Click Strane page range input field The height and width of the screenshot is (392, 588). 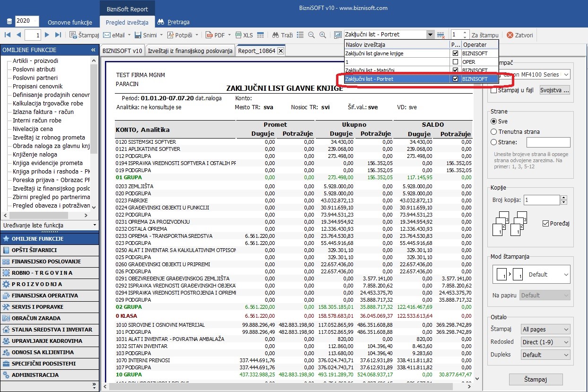[x=548, y=142]
